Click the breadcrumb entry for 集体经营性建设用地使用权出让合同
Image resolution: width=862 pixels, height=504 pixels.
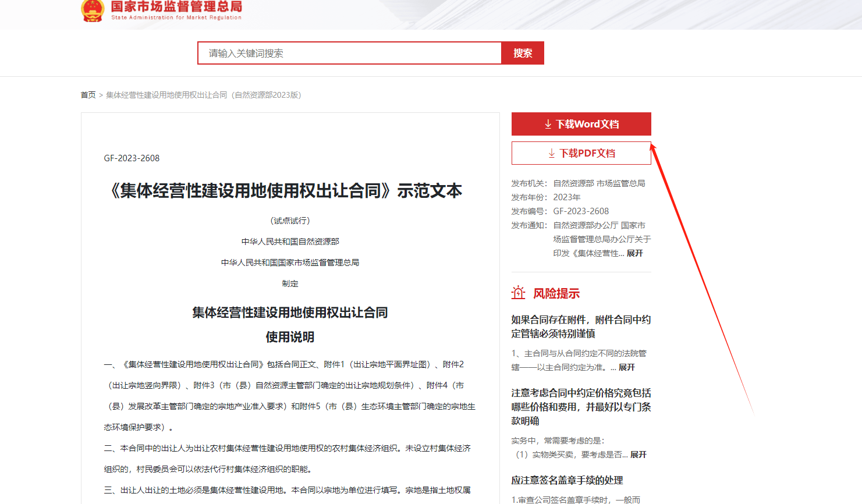click(203, 95)
